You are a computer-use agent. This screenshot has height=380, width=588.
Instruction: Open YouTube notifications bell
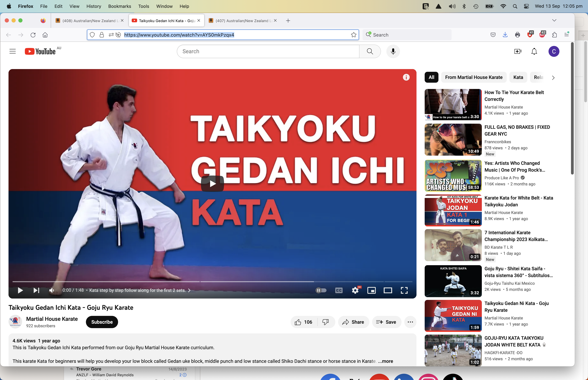pyautogui.click(x=534, y=51)
